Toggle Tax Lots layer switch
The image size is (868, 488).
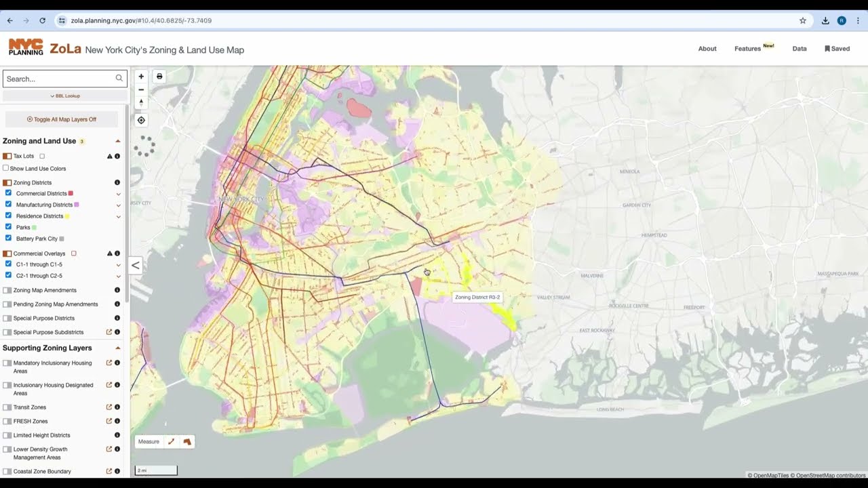point(7,156)
